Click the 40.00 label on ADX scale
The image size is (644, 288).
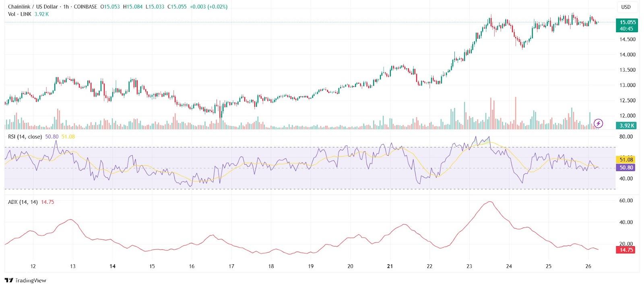coord(626,222)
